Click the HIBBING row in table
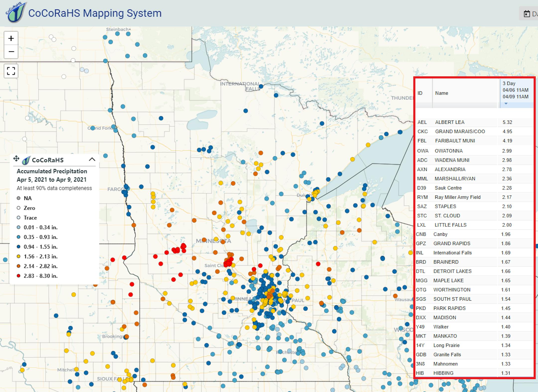The height and width of the screenshot is (392, 538). click(x=443, y=373)
